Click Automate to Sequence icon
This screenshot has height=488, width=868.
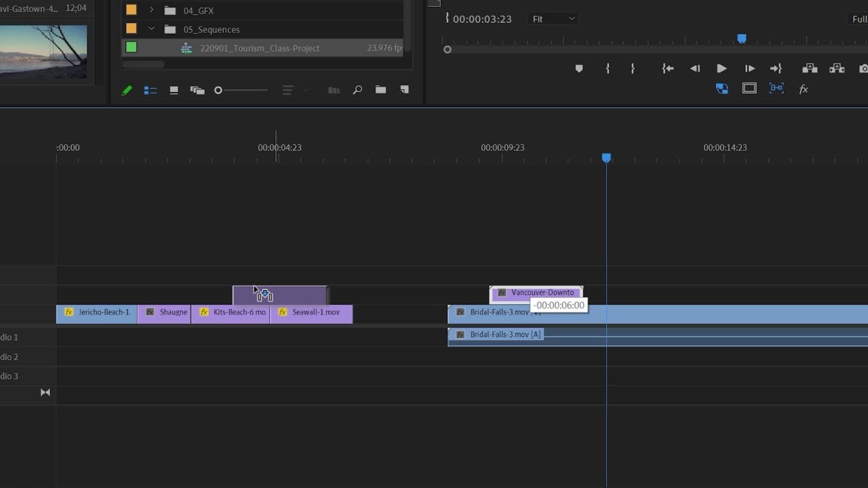coord(334,90)
